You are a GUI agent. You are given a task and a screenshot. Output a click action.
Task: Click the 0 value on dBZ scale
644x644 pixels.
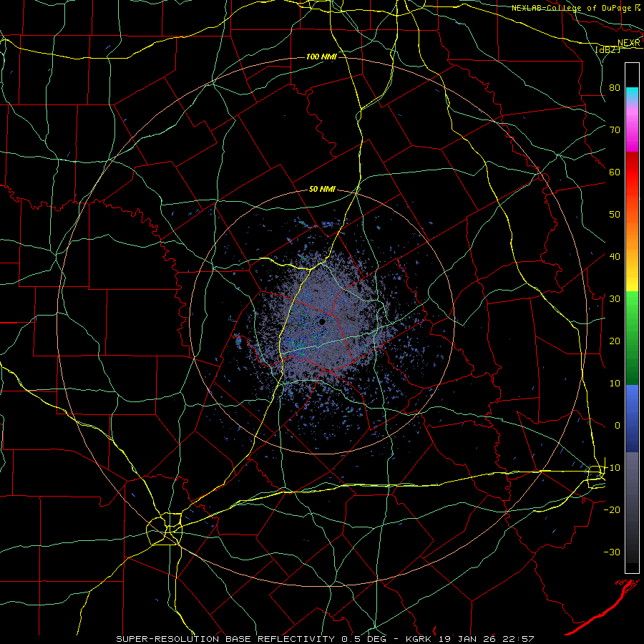pyautogui.click(x=618, y=426)
